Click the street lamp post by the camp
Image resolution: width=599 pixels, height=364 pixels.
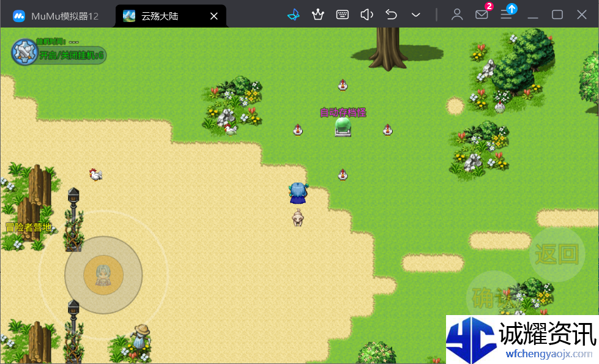coord(73,220)
